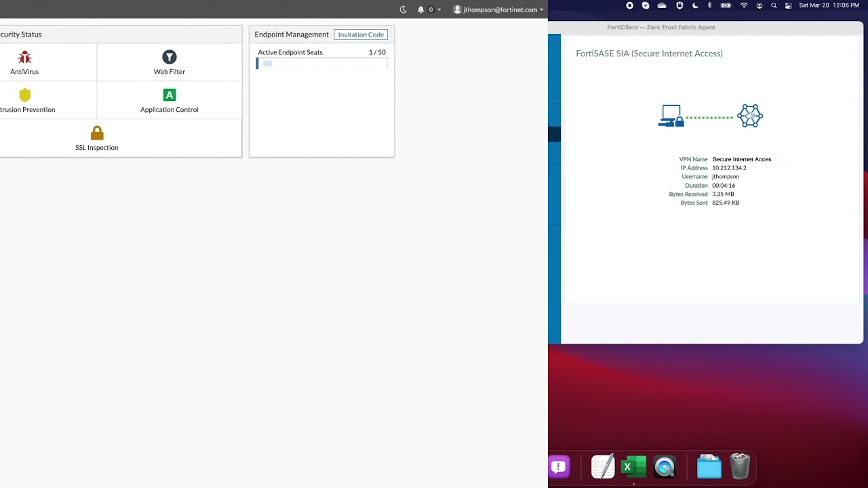Click the Invitation Code button
Screen dimensions: 868x488
point(361,35)
